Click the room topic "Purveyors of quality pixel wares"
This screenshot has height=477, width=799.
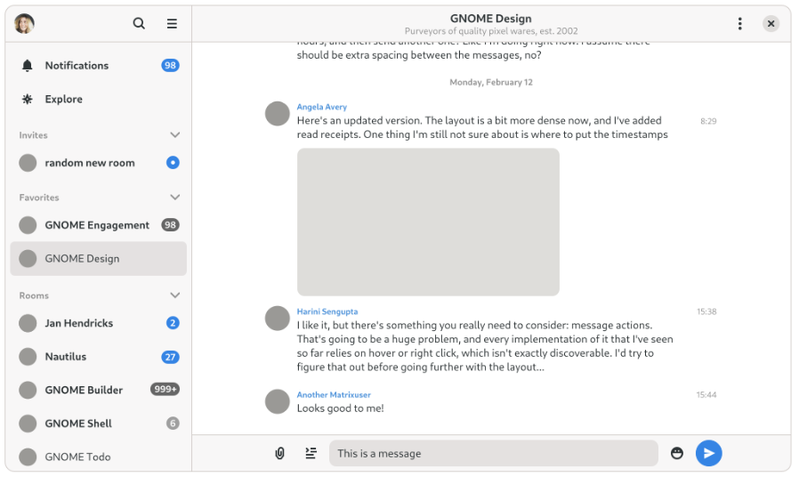(x=491, y=31)
